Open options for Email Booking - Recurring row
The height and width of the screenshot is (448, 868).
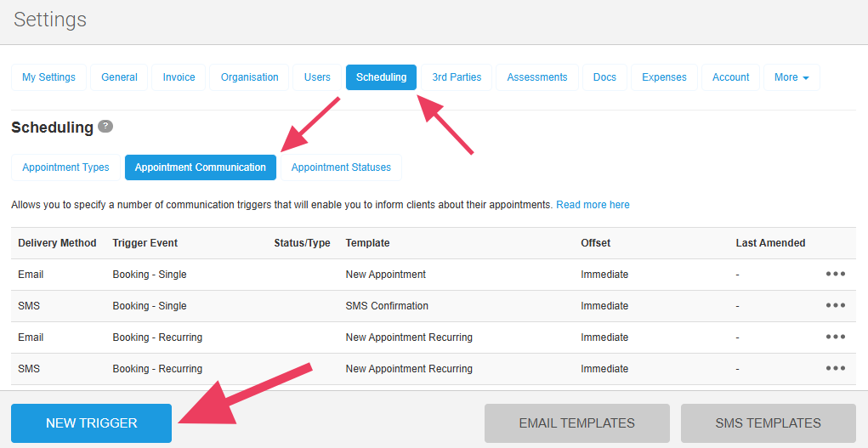click(836, 337)
